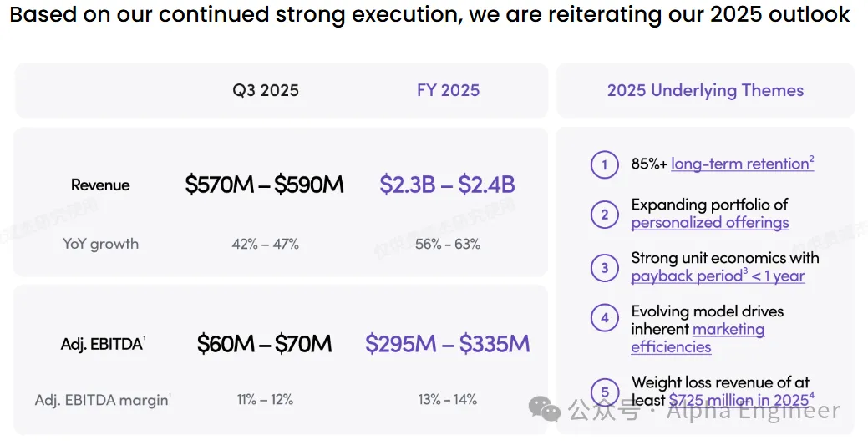Click the numbered circle icon 1
This screenshot has width=868, height=445.
604,164
